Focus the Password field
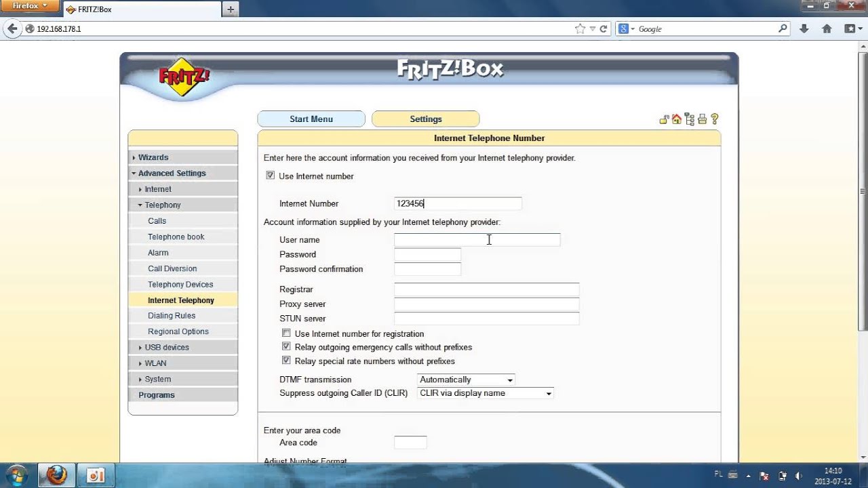The width and height of the screenshot is (868, 488). (427, 254)
